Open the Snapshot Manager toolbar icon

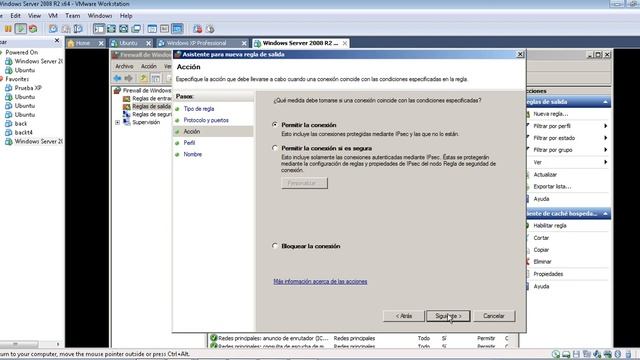[78, 29]
